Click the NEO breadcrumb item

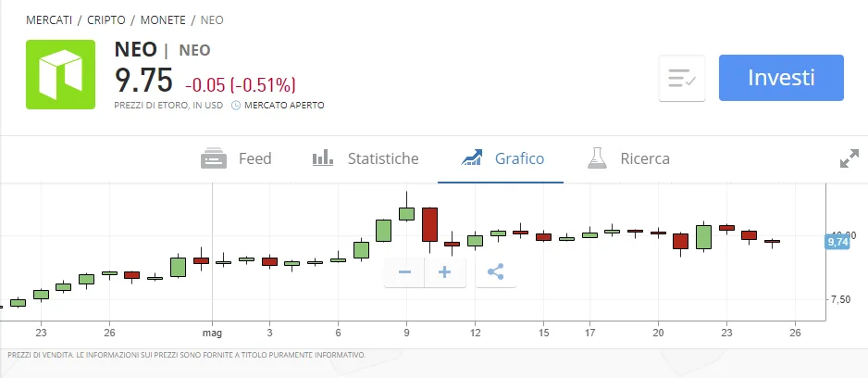212,20
